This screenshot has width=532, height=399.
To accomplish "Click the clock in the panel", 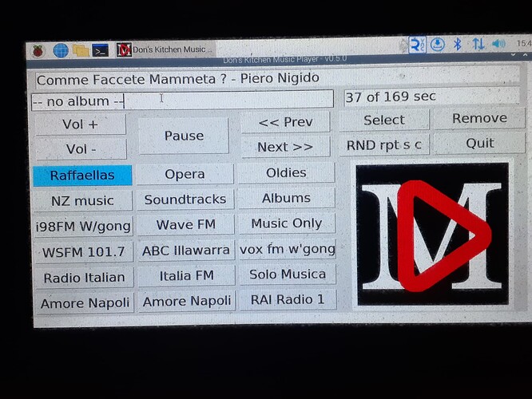I will (x=524, y=43).
